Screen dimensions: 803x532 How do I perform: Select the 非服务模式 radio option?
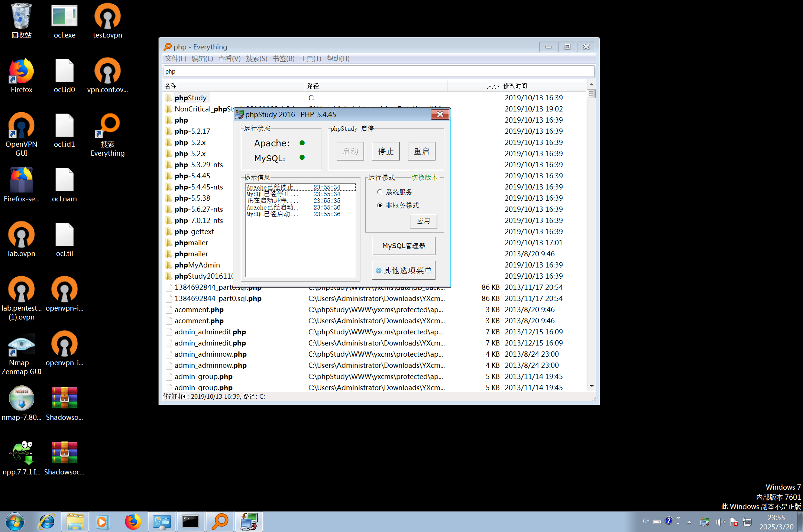click(380, 205)
